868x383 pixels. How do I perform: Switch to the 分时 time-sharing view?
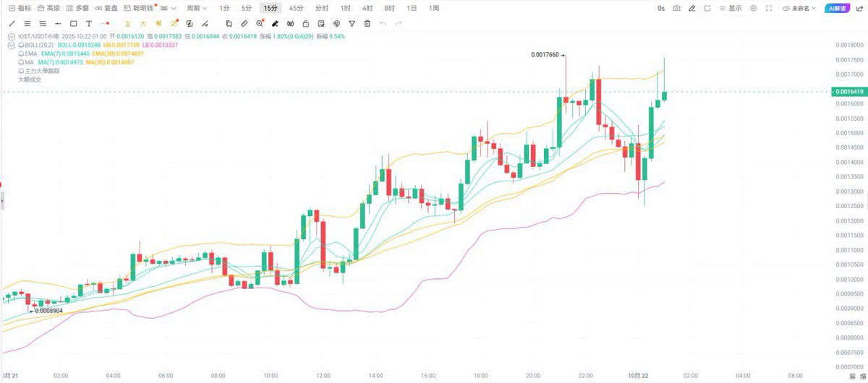[321, 8]
